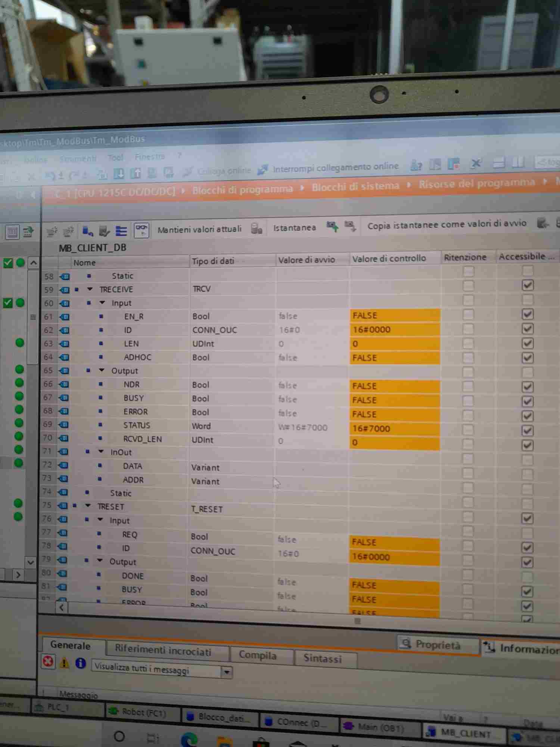Split editor space vertically icon
The height and width of the screenshot is (747, 560).
(517, 162)
